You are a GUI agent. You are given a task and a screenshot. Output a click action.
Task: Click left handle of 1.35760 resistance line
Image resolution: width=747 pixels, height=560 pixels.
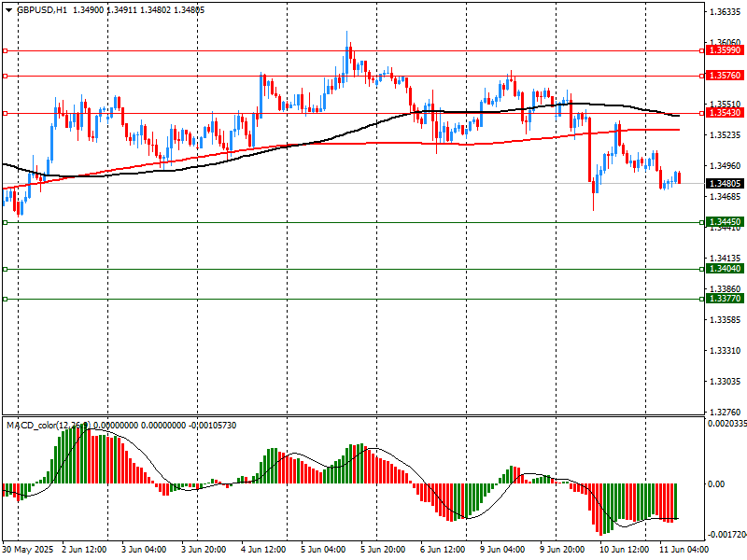[6, 76]
